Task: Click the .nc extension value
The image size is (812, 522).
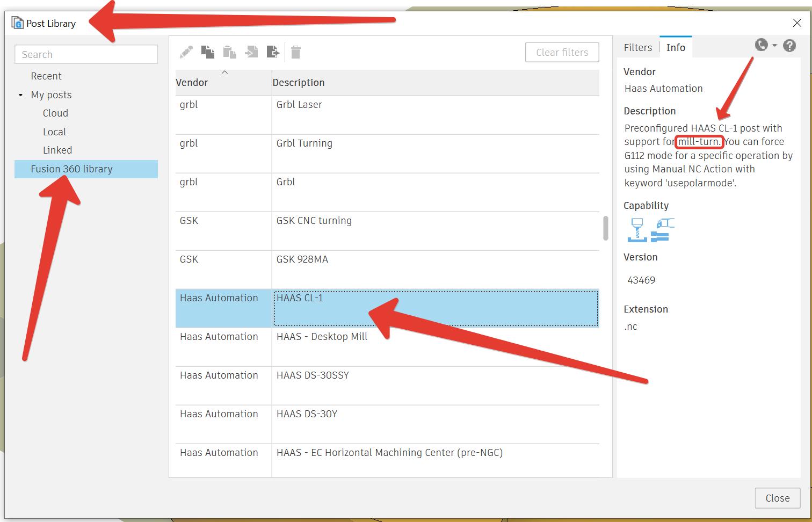Action: point(631,326)
